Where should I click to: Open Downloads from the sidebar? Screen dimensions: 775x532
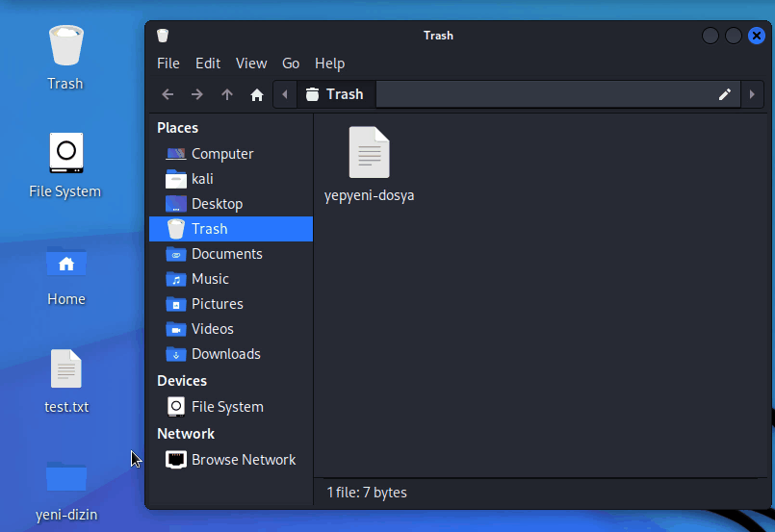231,354
